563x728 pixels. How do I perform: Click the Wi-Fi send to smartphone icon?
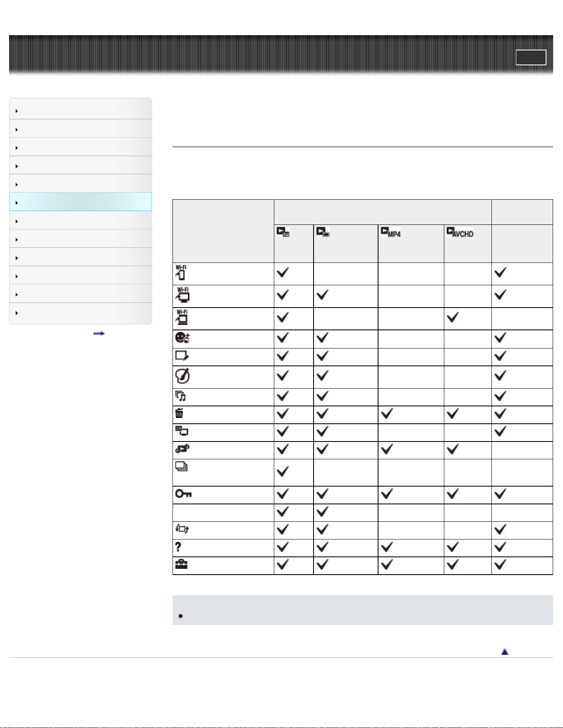point(181,273)
